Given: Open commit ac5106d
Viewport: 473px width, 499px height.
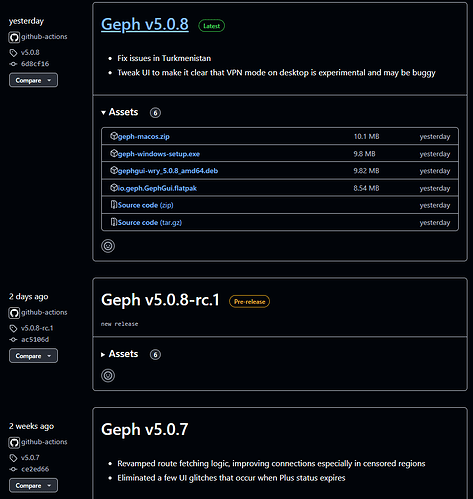Looking at the screenshot, I should pos(35,340).
